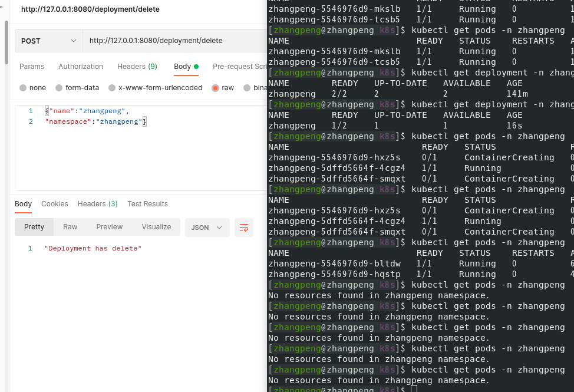Click the response word-wrap icon
Screen dimensions: 574x392
pos(244,228)
